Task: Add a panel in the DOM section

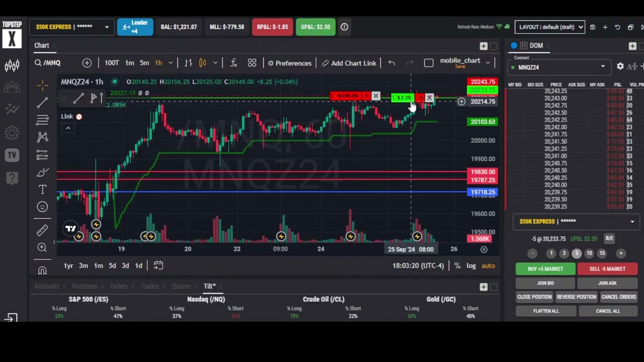Action: tap(632, 46)
